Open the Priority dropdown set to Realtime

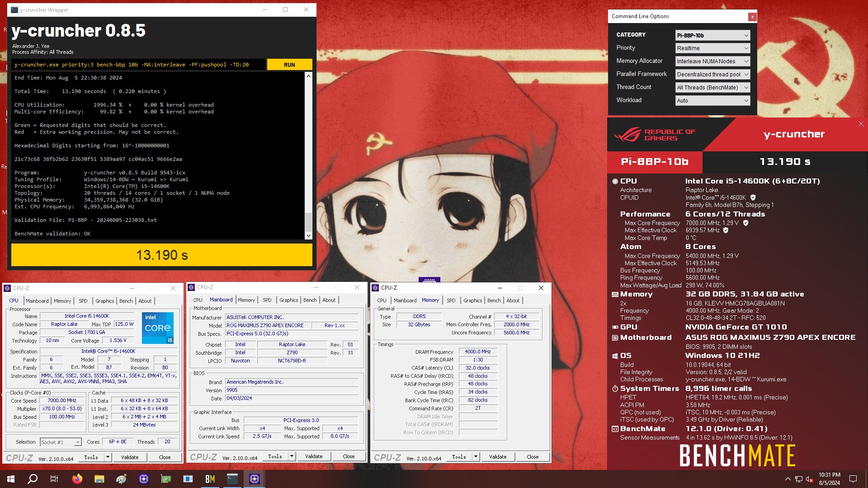tap(713, 48)
